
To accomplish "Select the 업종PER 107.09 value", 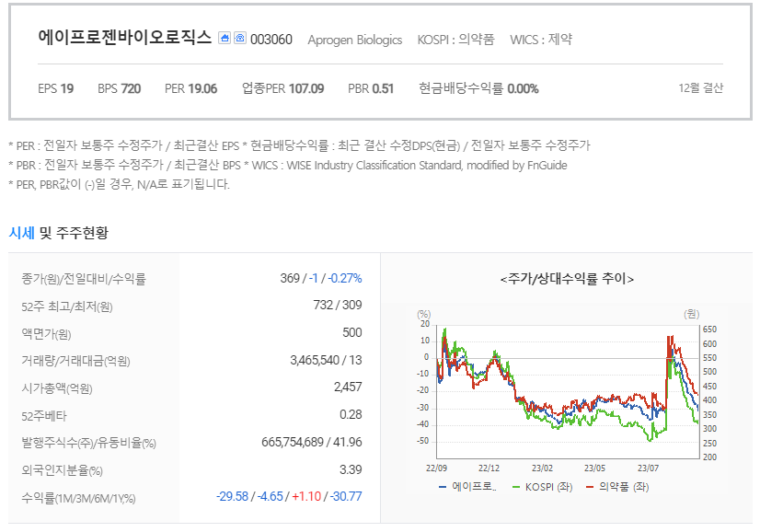I will [x=283, y=88].
